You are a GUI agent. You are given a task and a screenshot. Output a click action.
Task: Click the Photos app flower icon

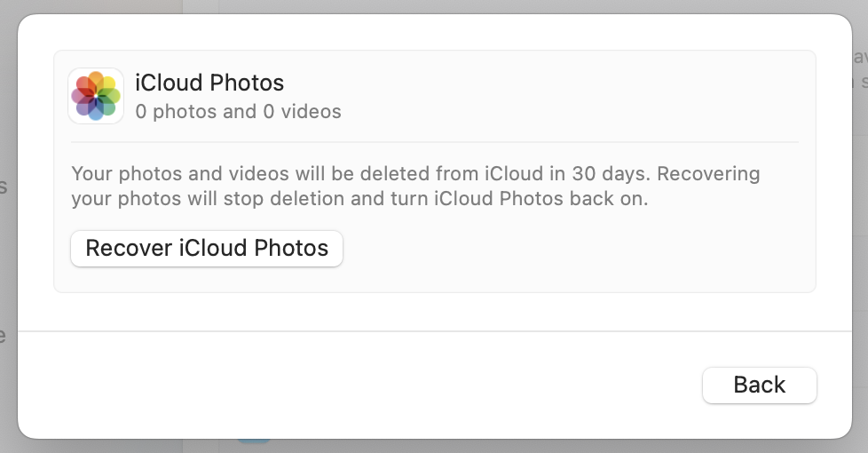(96, 96)
